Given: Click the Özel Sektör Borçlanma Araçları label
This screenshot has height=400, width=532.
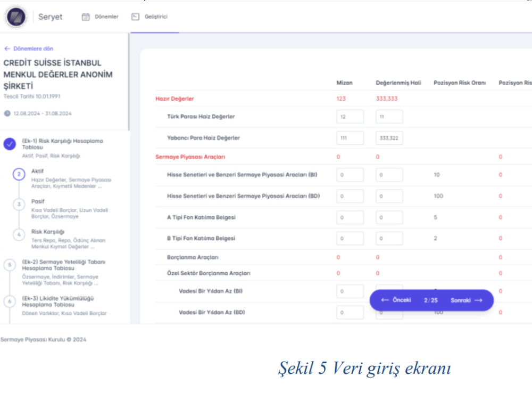Looking at the screenshot, I should pyautogui.click(x=209, y=273).
